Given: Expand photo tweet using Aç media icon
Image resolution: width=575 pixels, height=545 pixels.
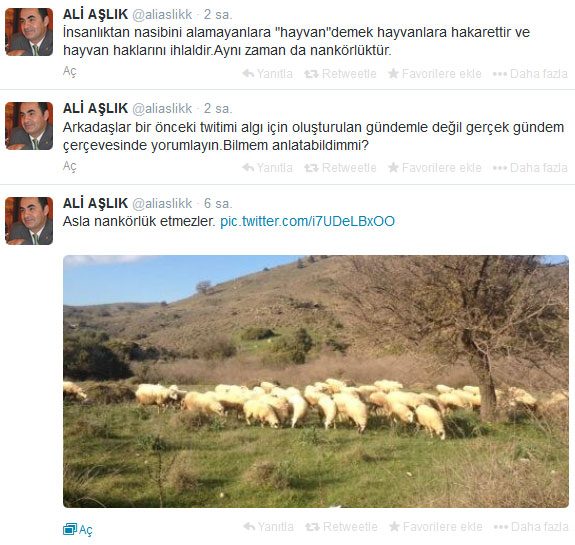Looking at the screenshot, I should 78,529.
